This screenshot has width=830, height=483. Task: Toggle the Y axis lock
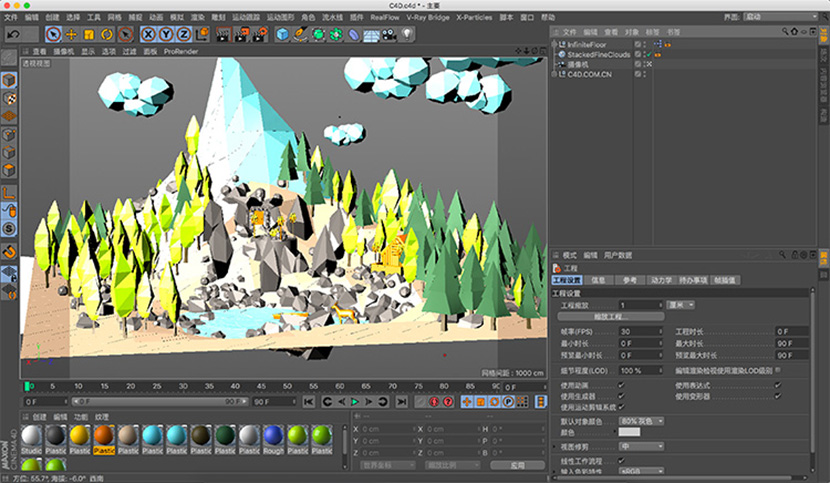[166, 34]
